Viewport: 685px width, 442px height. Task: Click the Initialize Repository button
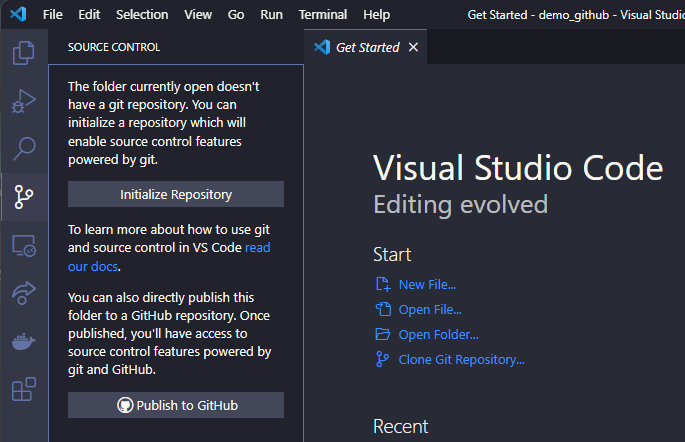176,194
